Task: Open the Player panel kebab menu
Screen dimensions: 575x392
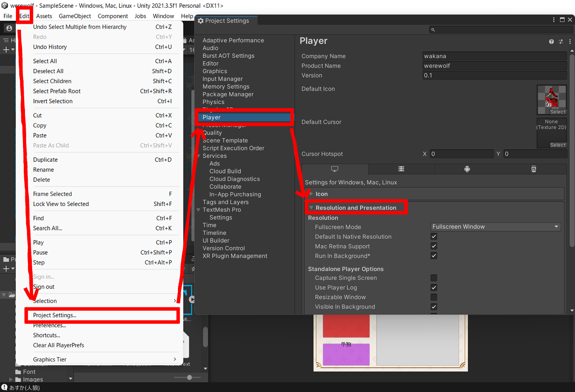Action: click(x=569, y=41)
